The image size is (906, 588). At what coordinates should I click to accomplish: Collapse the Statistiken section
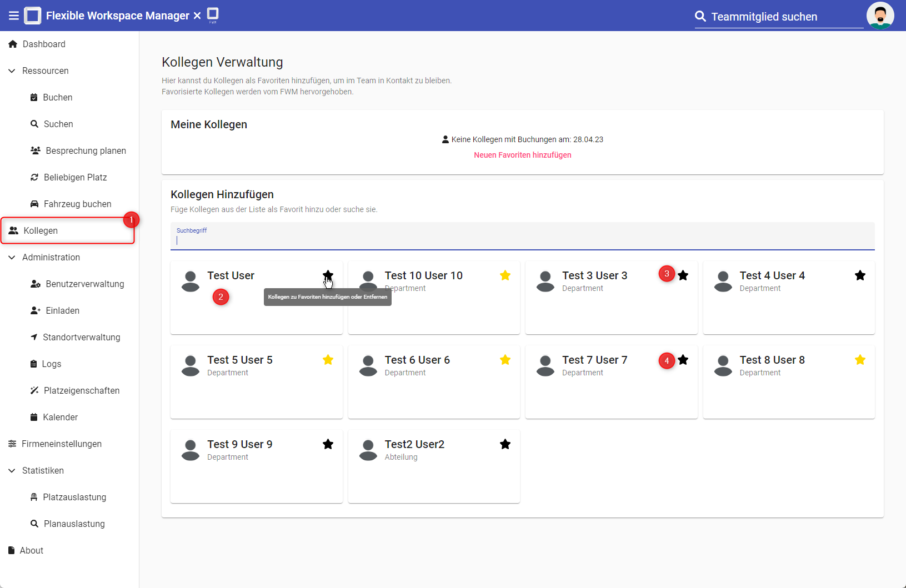pyautogui.click(x=12, y=471)
